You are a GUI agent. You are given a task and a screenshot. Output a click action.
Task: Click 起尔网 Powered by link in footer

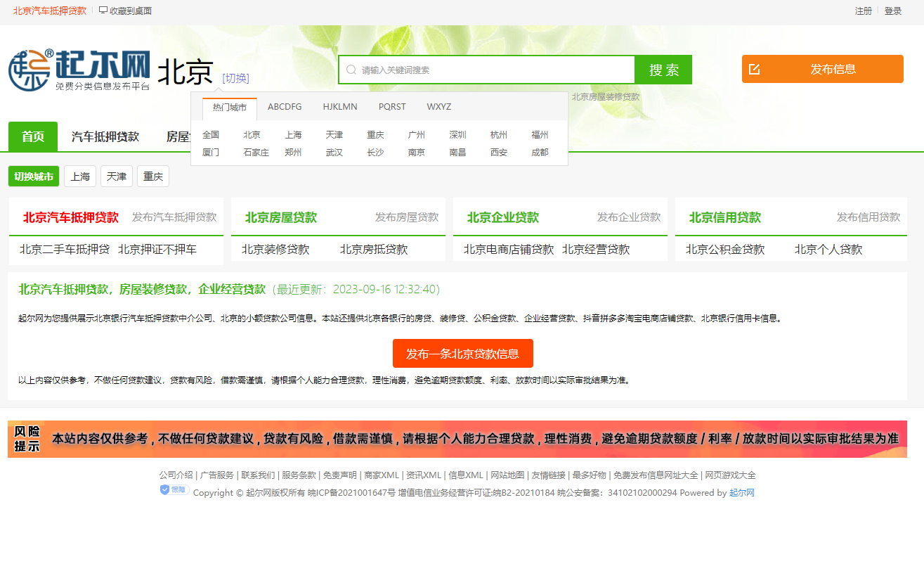coord(742,493)
